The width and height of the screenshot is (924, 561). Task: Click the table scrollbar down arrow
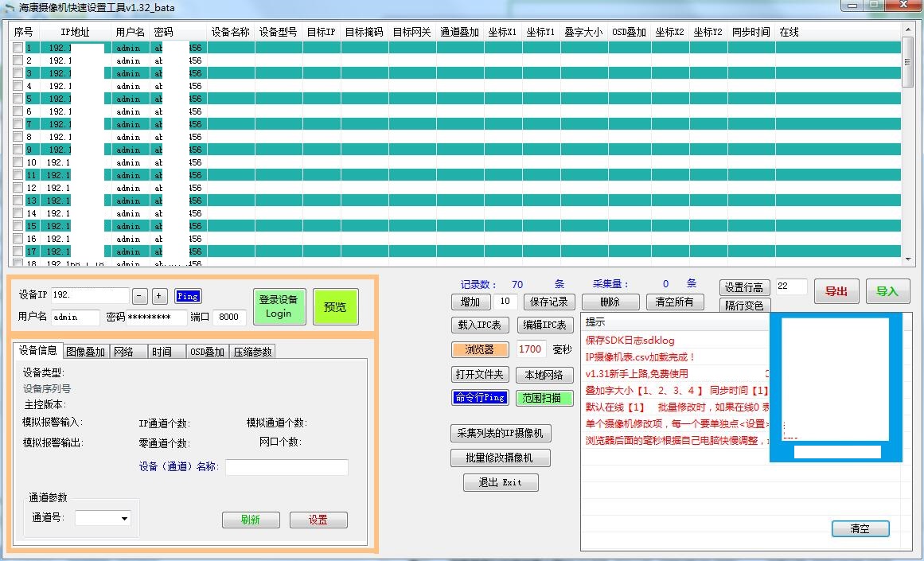907,259
